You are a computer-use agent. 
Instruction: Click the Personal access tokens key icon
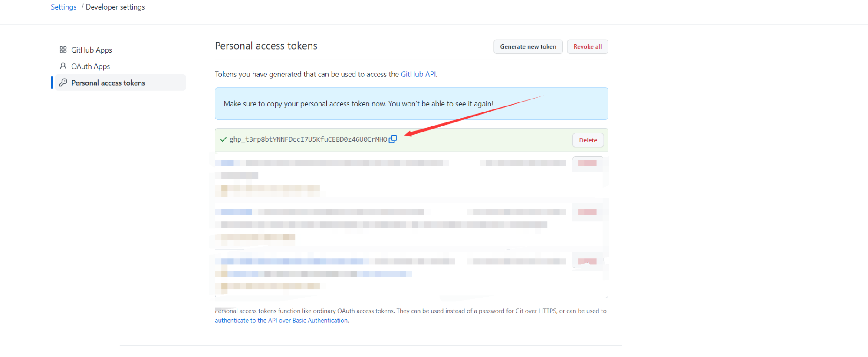[63, 83]
